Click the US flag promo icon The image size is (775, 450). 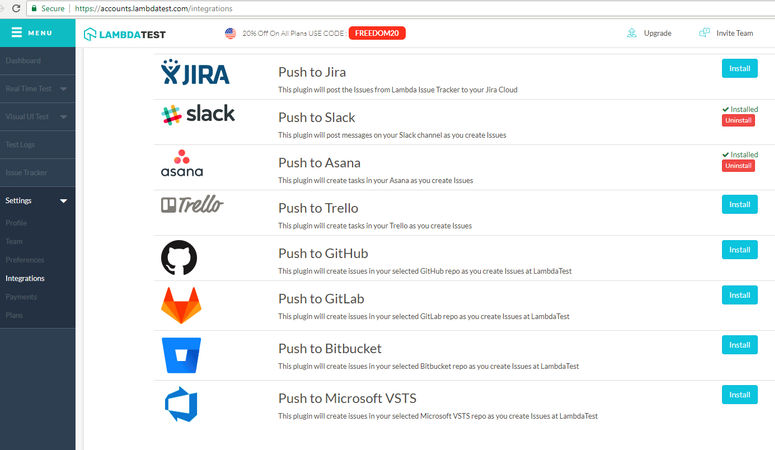pyautogui.click(x=230, y=33)
